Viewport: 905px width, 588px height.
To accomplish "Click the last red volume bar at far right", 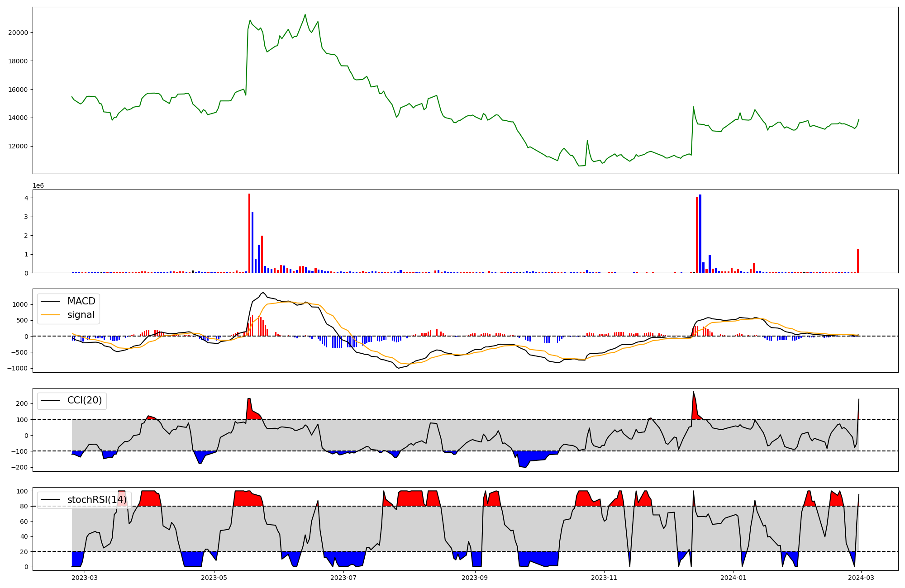I will click(x=857, y=261).
